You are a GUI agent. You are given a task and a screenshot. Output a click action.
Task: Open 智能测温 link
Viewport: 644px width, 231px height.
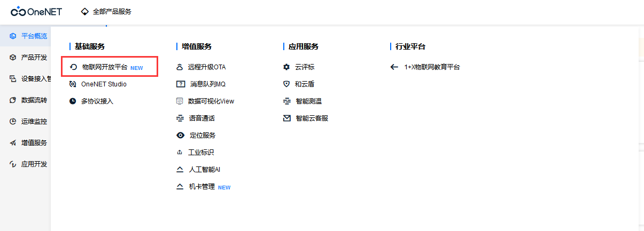click(x=309, y=101)
